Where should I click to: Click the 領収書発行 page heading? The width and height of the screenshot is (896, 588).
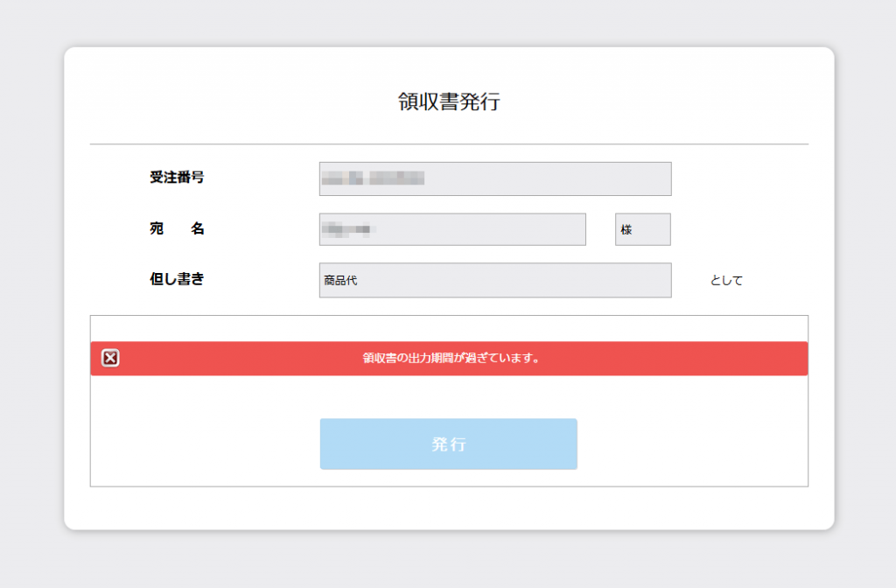coord(449,101)
